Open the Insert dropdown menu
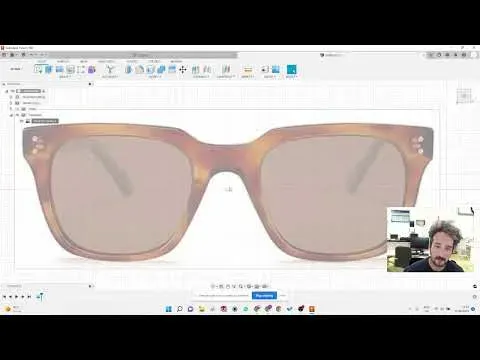 click(x=270, y=77)
